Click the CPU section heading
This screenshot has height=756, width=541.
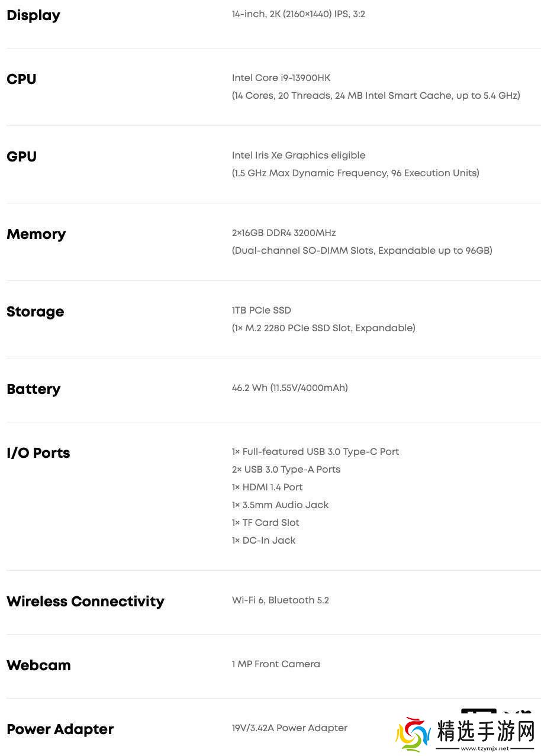click(x=21, y=79)
